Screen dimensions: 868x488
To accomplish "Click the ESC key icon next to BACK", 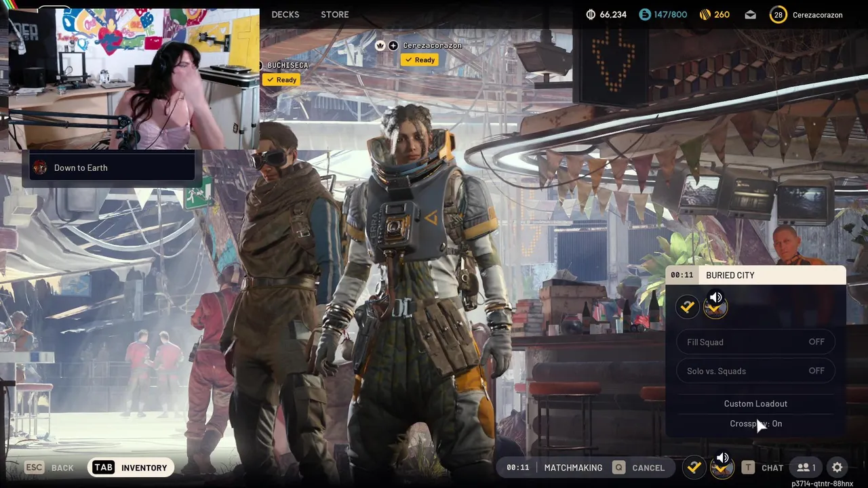I will tap(34, 468).
